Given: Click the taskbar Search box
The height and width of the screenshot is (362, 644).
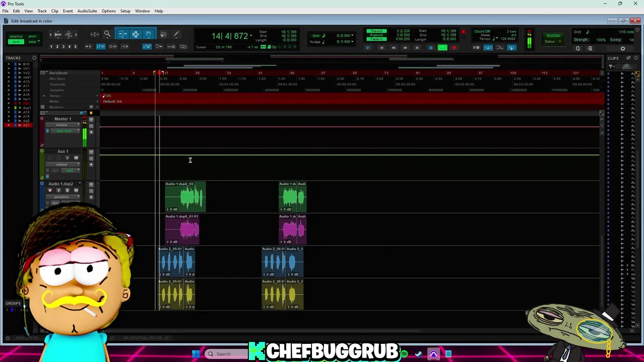Looking at the screenshot, I should click(x=226, y=354).
